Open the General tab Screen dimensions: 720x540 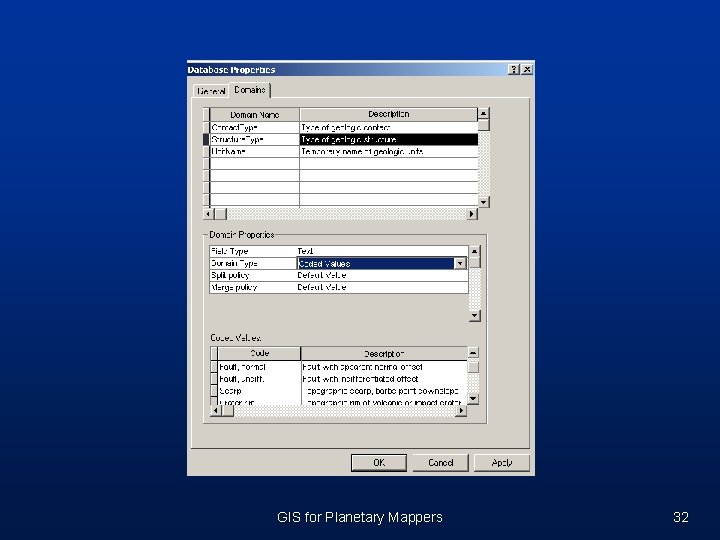point(211,91)
